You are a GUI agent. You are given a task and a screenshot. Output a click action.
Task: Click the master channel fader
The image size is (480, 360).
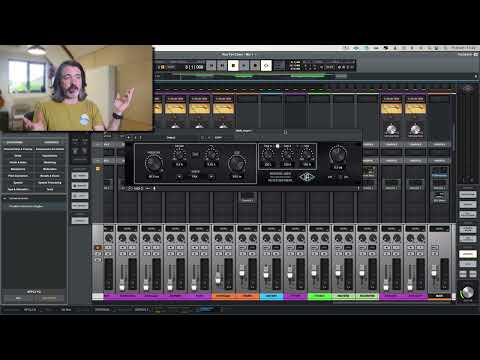(434, 273)
